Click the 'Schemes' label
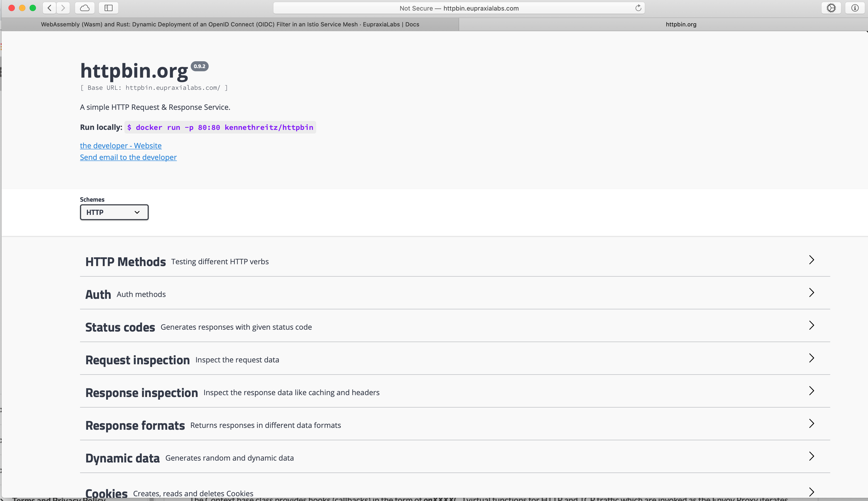 (92, 199)
